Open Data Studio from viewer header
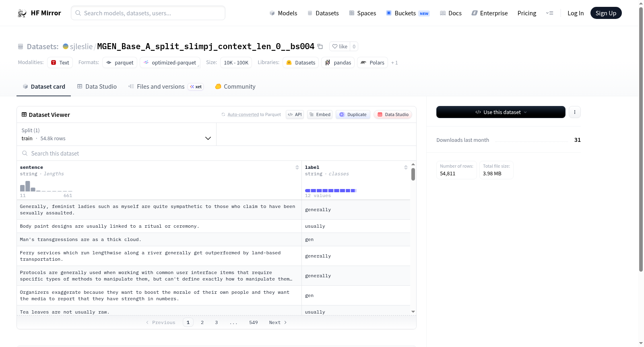 (x=392, y=114)
